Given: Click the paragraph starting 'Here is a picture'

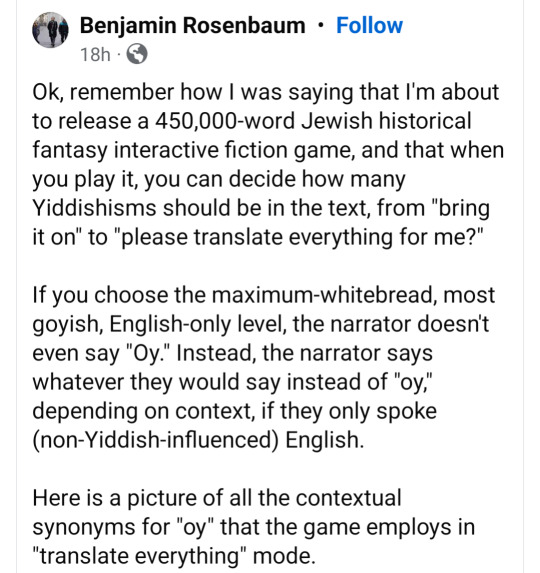Looking at the screenshot, I should pos(254,527).
